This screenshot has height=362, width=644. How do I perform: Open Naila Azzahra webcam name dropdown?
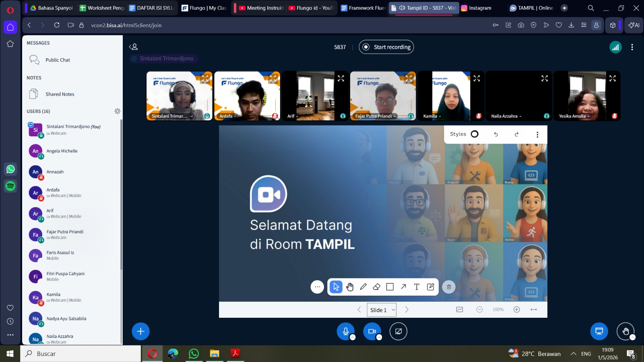[x=506, y=116]
